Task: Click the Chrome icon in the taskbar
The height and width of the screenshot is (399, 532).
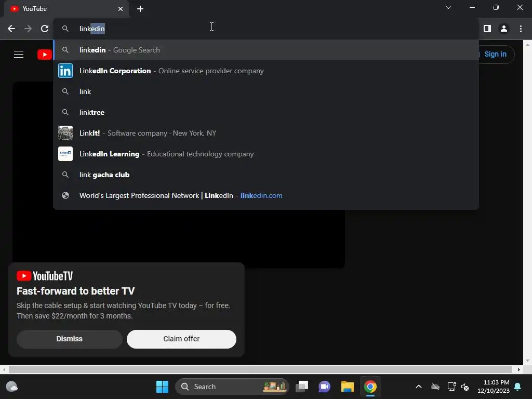Action: pos(370,387)
